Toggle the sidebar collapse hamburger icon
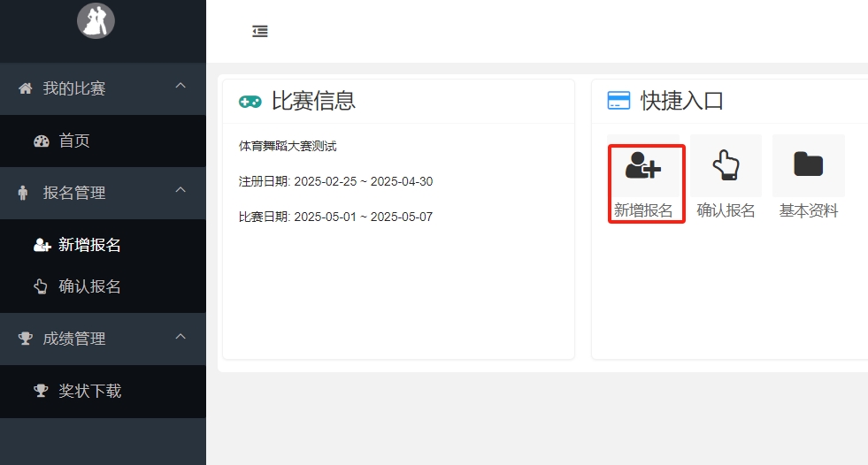The width and height of the screenshot is (868, 465). click(x=260, y=32)
